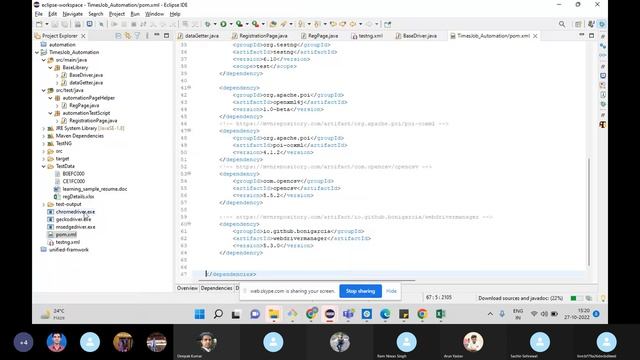The height and width of the screenshot is (360, 640).
Task: Click the Coverage run toolbar icon
Action: (239, 24)
